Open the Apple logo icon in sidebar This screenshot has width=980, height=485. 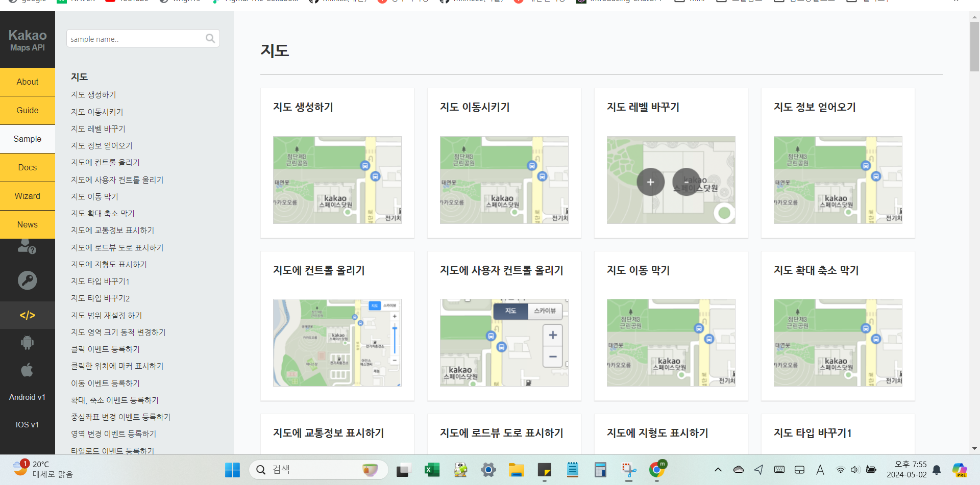coord(27,370)
